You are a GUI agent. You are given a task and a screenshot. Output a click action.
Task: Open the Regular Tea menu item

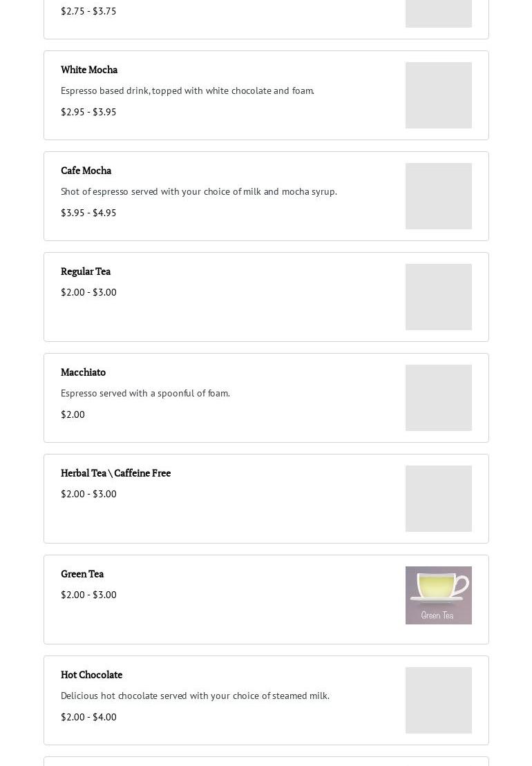click(86, 271)
